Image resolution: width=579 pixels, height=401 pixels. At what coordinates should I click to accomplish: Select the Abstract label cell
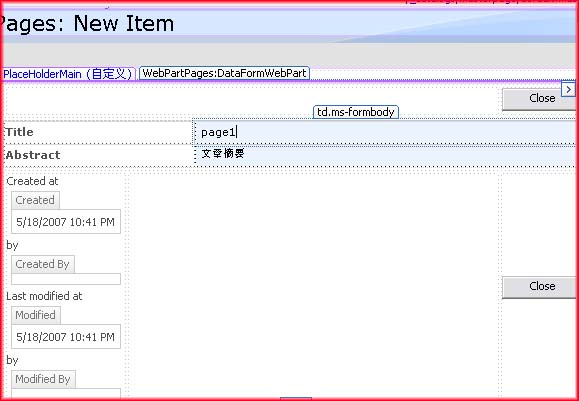tap(98, 155)
